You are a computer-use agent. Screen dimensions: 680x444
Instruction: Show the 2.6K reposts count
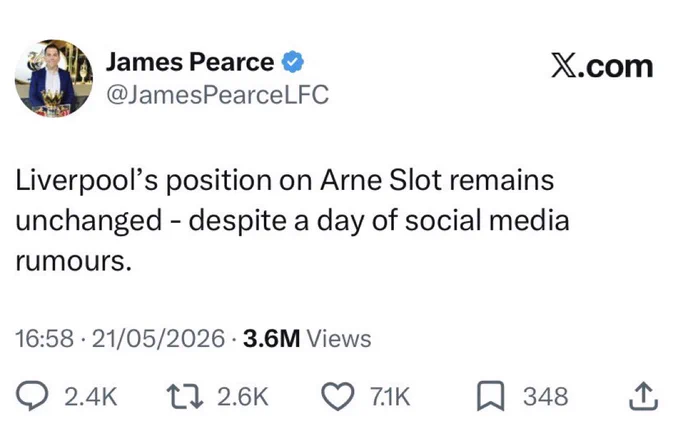point(243,396)
